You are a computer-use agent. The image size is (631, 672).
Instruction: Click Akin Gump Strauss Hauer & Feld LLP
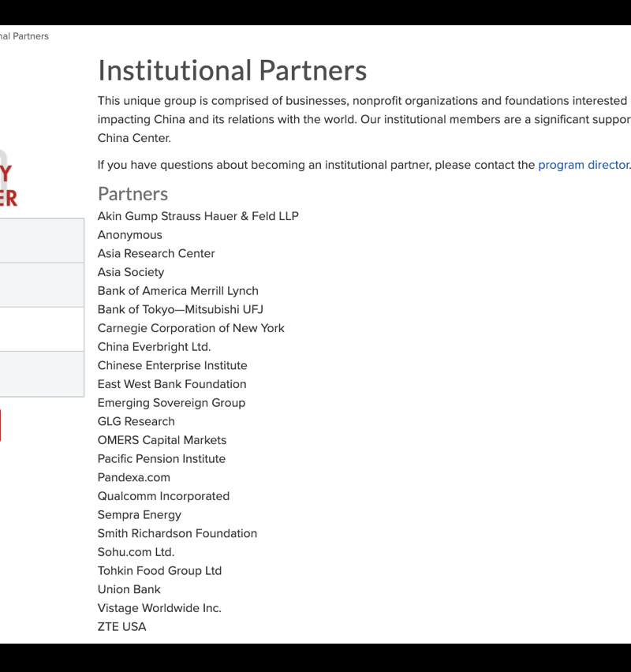198,216
